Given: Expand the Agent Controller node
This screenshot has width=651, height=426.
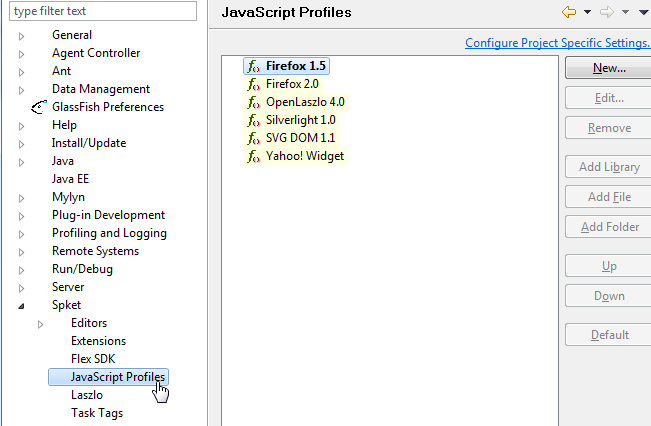Looking at the screenshot, I should (x=22, y=54).
